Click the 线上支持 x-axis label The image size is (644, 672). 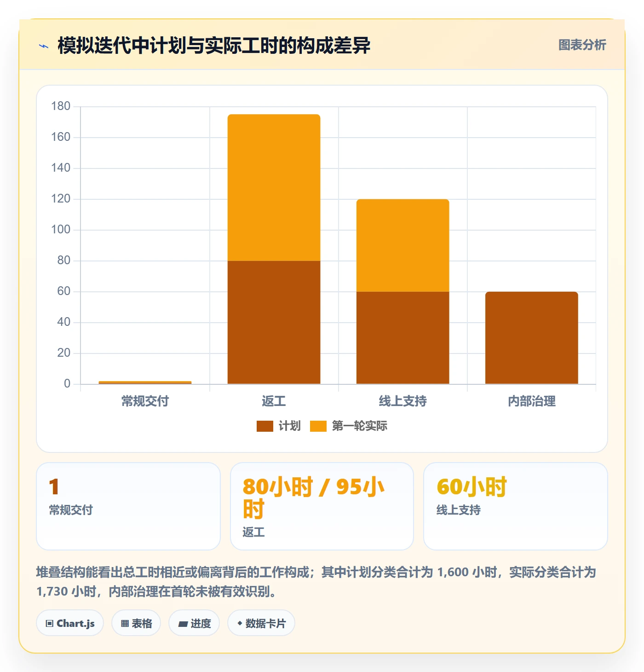(x=403, y=401)
